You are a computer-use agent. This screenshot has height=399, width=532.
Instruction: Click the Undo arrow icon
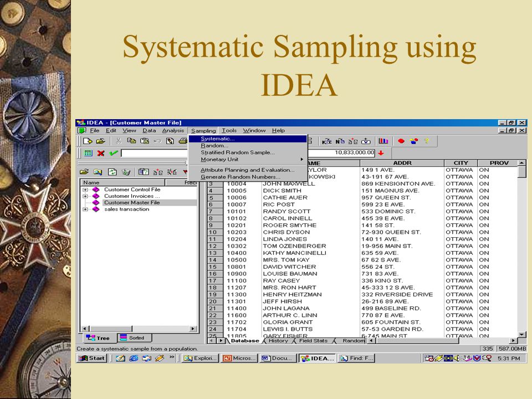157,141
